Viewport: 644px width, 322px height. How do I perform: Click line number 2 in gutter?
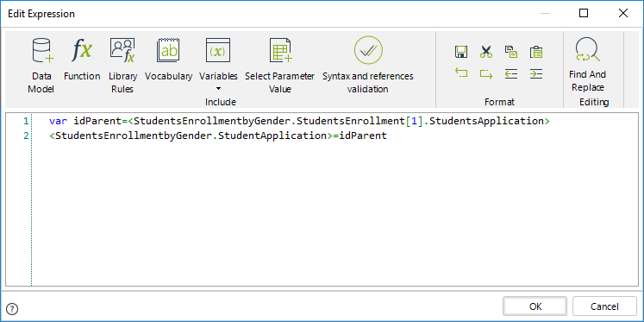pos(26,136)
